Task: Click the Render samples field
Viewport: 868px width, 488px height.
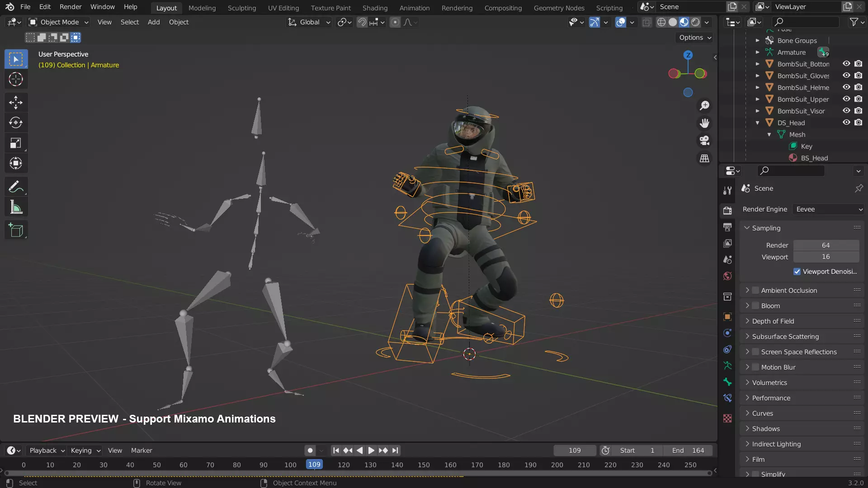Action: click(826, 245)
